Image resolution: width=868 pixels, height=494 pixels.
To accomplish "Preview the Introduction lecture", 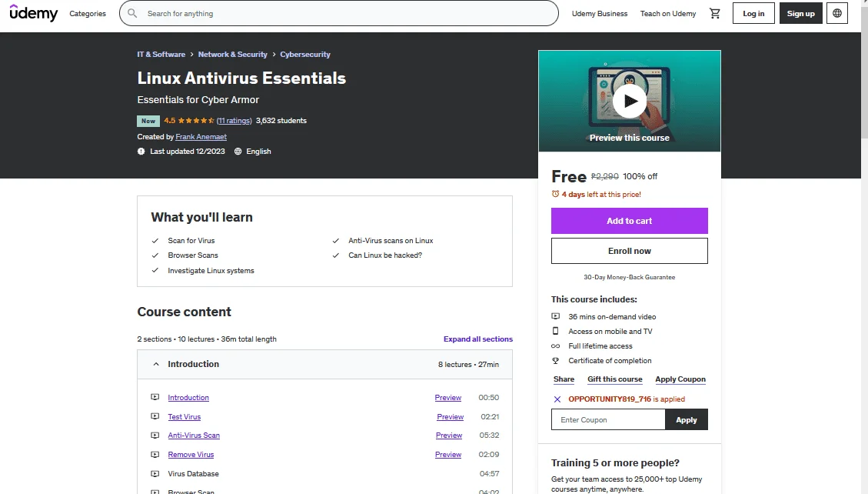I will (448, 398).
